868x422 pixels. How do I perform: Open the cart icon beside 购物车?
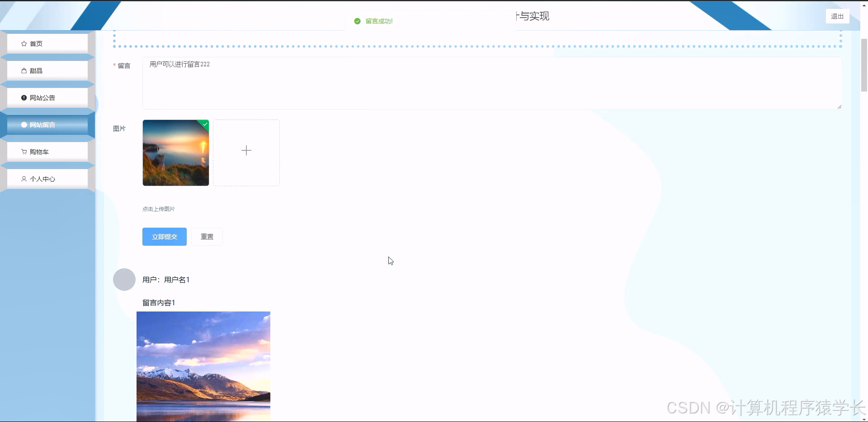click(24, 152)
